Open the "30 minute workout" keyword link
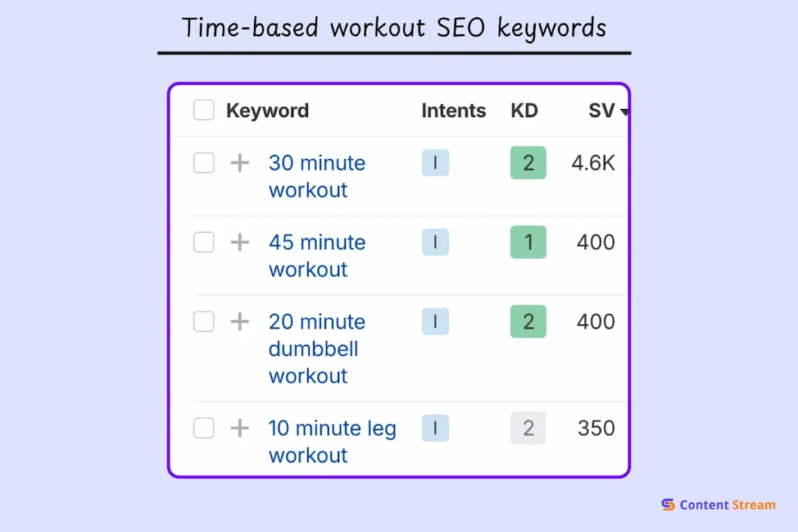798x532 pixels. pos(317,176)
